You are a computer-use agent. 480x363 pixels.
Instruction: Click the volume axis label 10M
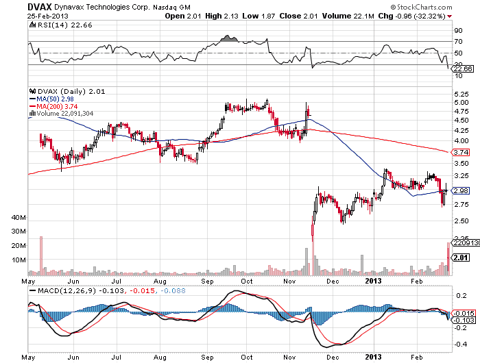coord(19,260)
